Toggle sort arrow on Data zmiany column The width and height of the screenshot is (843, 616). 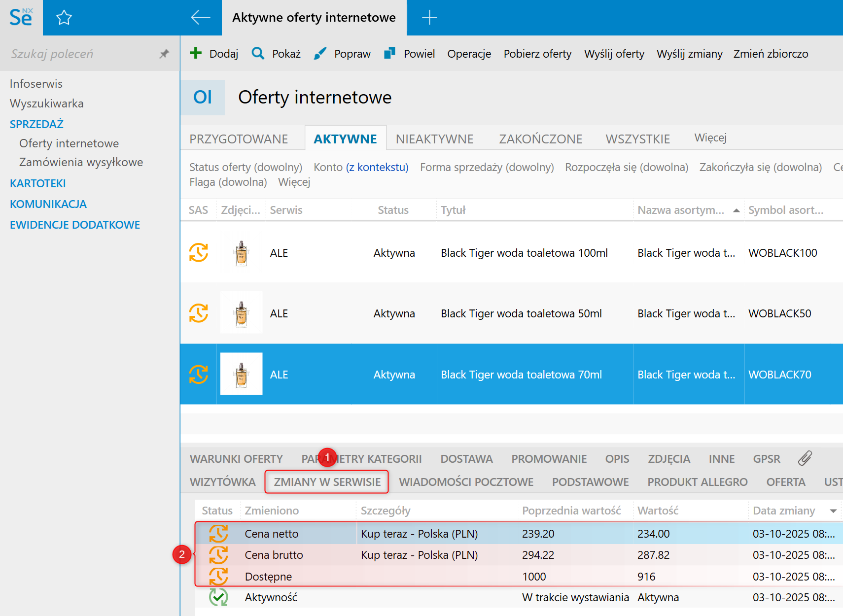(833, 511)
